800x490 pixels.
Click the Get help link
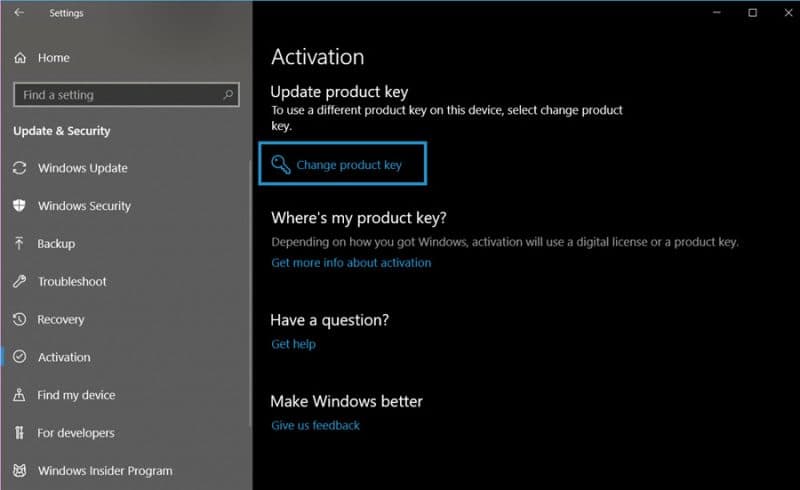(293, 344)
